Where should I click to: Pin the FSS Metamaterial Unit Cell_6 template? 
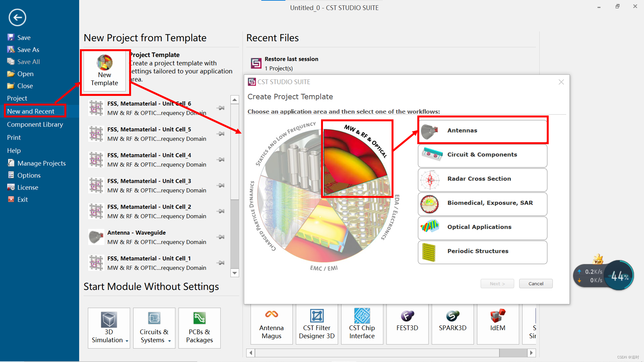[x=221, y=108]
